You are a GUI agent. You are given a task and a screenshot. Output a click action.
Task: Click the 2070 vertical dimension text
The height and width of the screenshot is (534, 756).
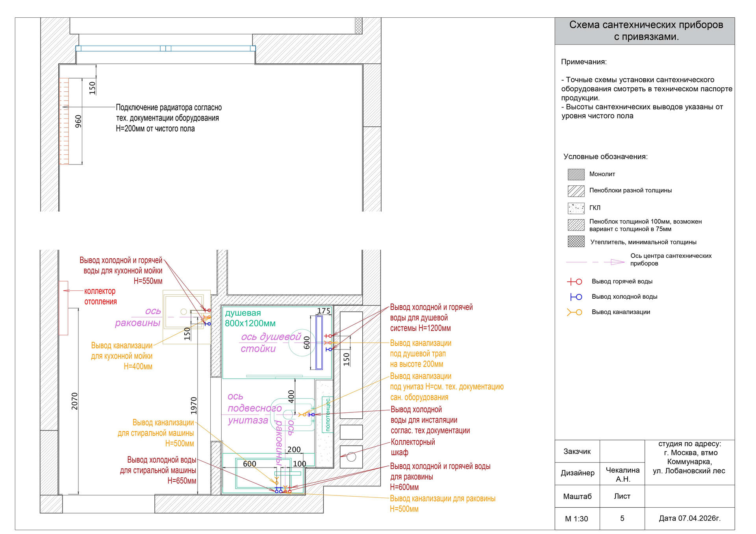(x=75, y=401)
